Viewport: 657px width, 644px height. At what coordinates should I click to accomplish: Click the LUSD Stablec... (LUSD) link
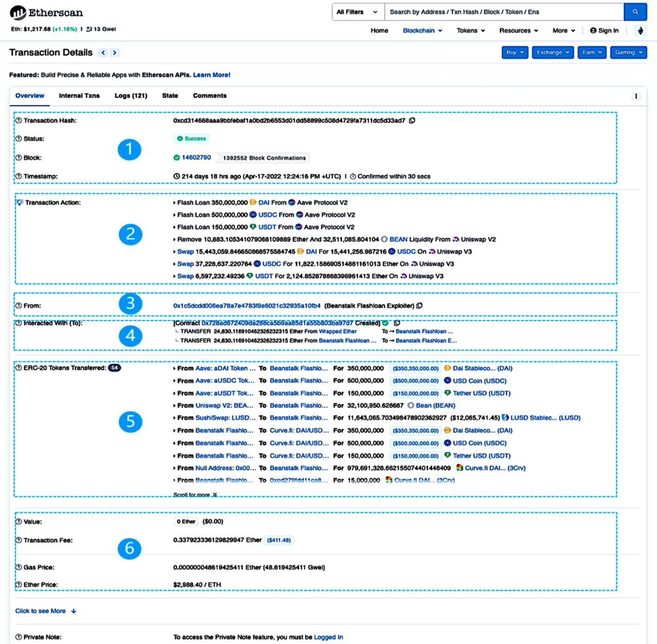click(x=545, y=418)
